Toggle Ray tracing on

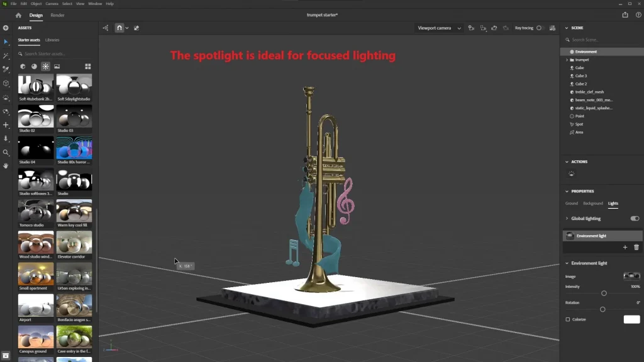point(540,28)
